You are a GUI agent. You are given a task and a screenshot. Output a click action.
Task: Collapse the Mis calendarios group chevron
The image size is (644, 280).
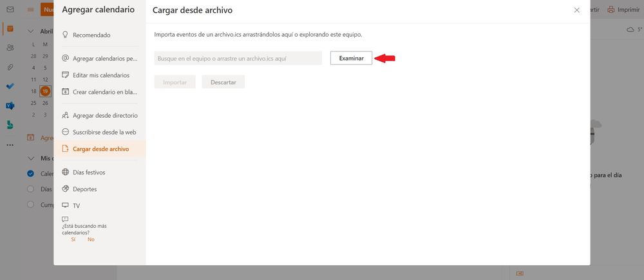coord(31,158)
